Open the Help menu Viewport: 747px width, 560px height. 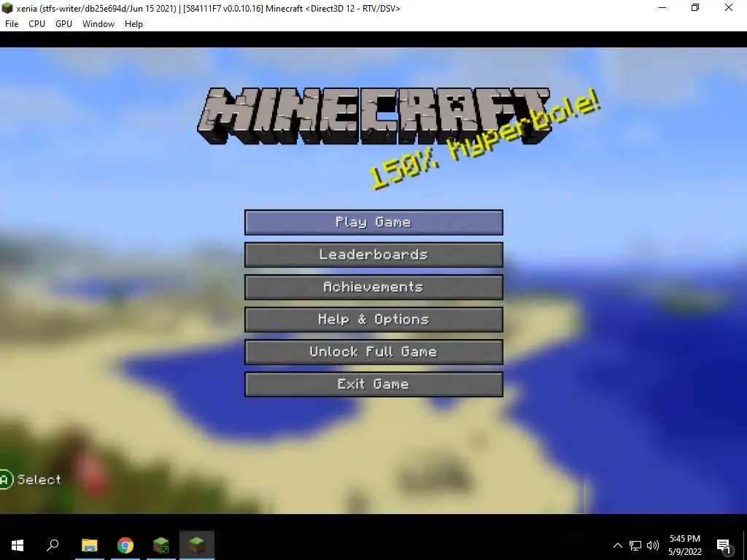click(x=133, y=24)
